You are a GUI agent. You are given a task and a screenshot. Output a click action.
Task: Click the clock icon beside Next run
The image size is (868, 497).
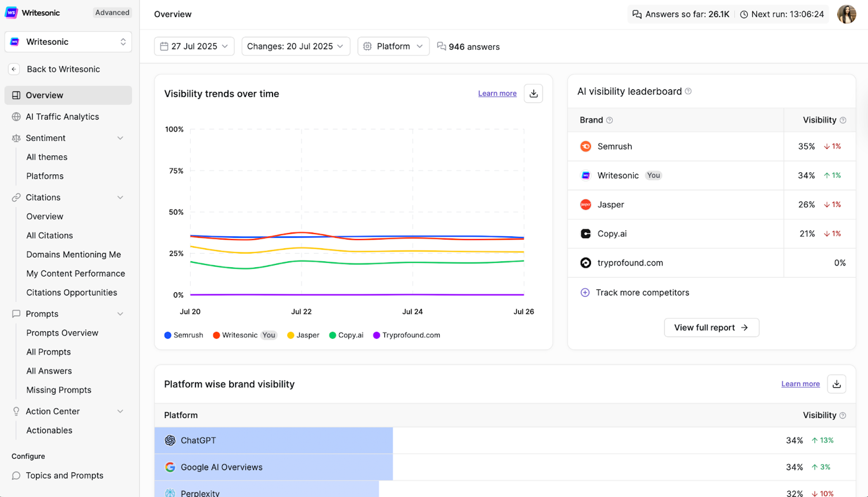[744, 14]
